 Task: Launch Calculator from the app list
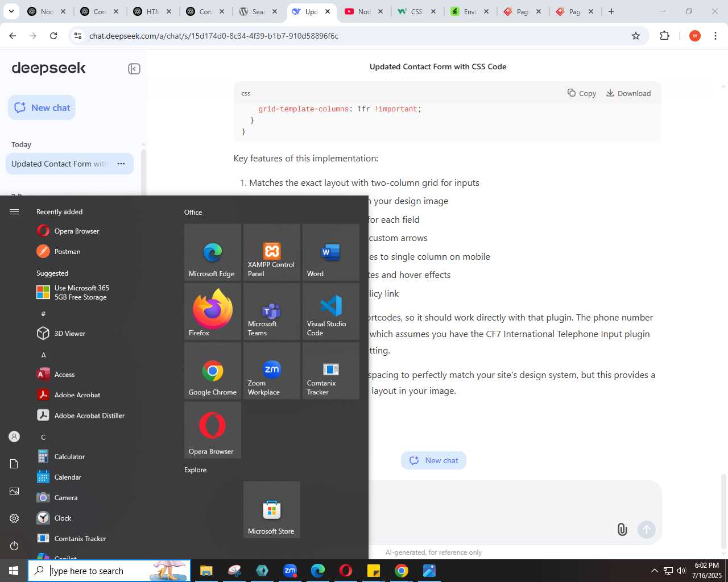102,456
